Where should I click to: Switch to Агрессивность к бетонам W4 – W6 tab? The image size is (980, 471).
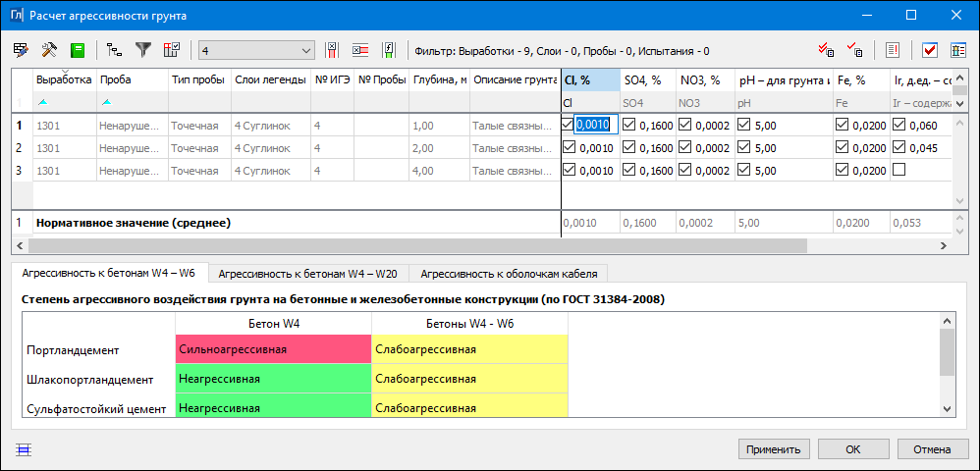109,273
